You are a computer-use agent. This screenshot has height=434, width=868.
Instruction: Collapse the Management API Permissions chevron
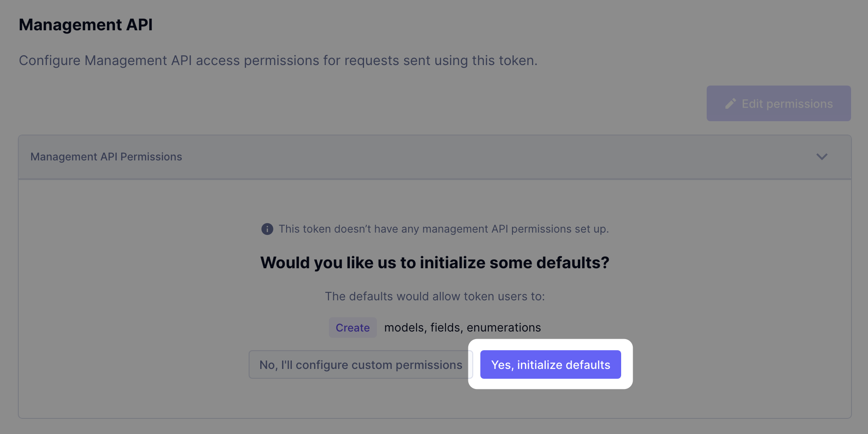(x=822, y=157)
